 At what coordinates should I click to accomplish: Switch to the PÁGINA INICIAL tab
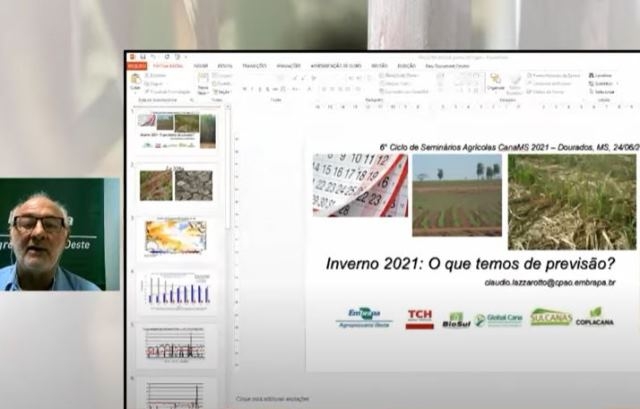168,66
